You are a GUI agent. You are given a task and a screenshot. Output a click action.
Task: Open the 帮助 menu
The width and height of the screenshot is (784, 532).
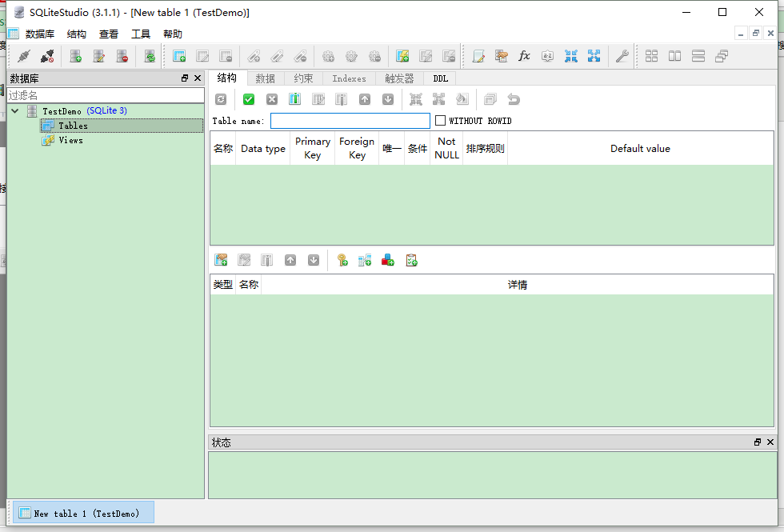pos(173,34)
